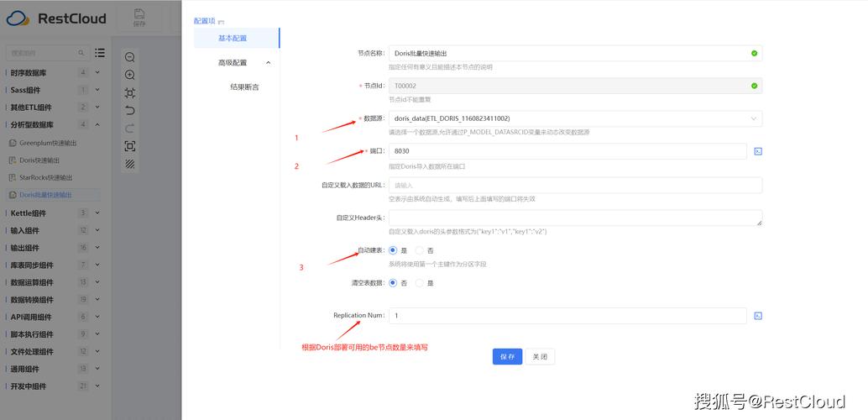
Task: Open 高级配置 tab
Action: (x=233, y=63)
